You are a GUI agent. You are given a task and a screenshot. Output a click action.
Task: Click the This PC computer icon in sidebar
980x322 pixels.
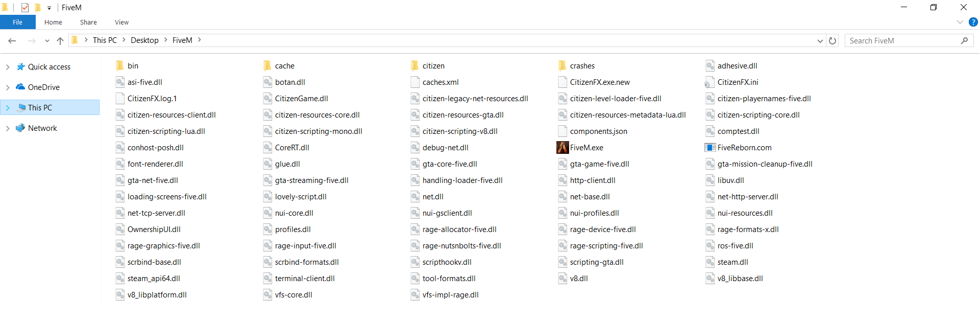(21, 107)
